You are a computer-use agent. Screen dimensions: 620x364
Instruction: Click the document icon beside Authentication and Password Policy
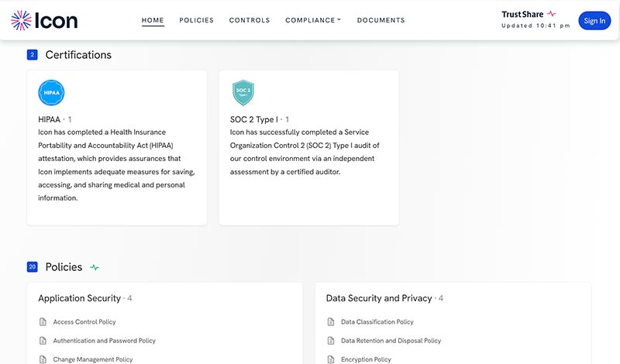click(43, 340)
